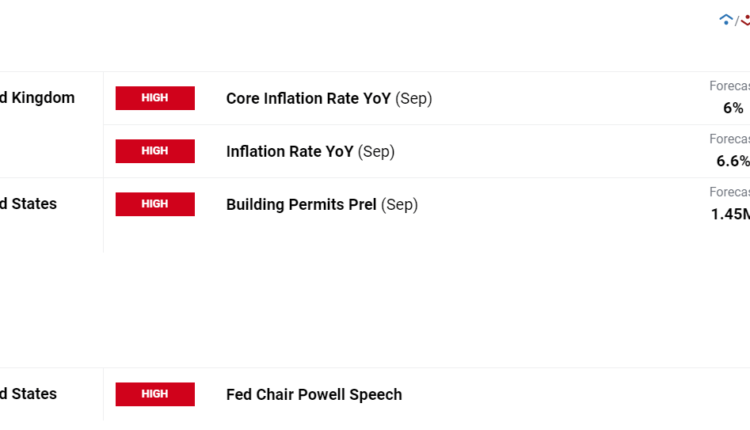The image size is (750, 430).
Task: Click the red downward chevron icon
Action: [745, 19]
